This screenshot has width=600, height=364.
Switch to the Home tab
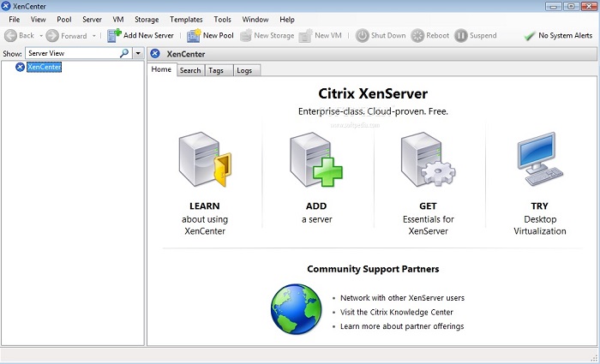tap(161, 69)
